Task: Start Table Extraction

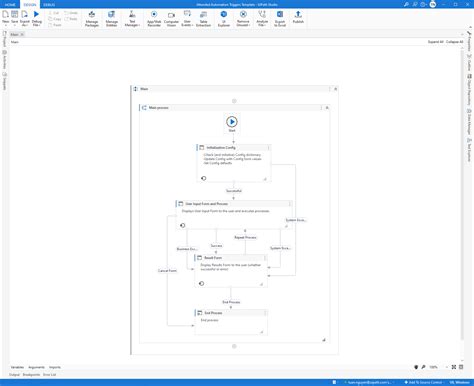Action: point(203,18)
